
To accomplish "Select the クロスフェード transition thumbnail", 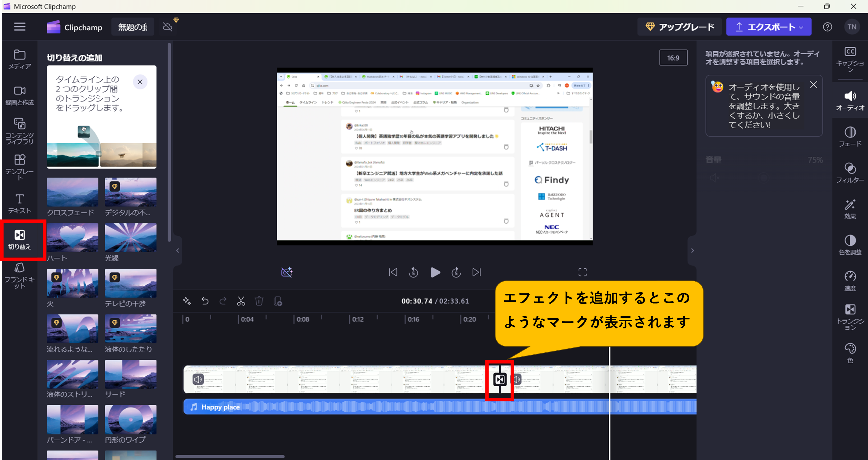I will 72,192.
